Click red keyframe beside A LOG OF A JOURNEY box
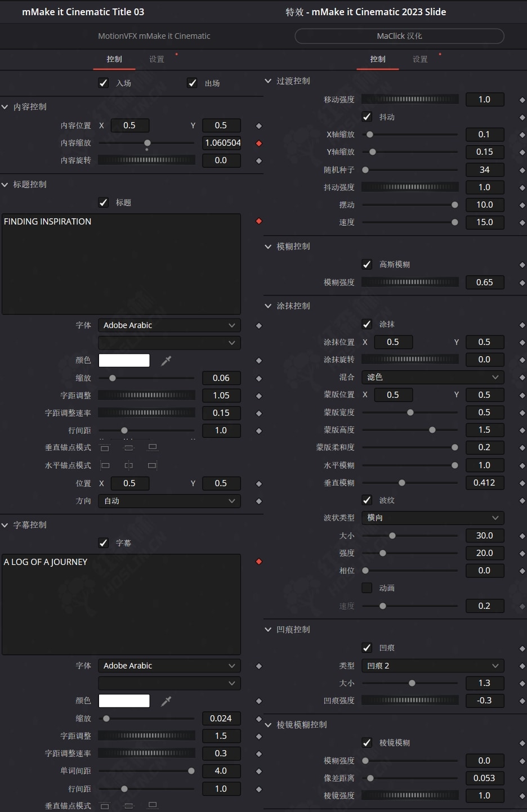This screenshot has width=527, height=812. click(259, 562)
